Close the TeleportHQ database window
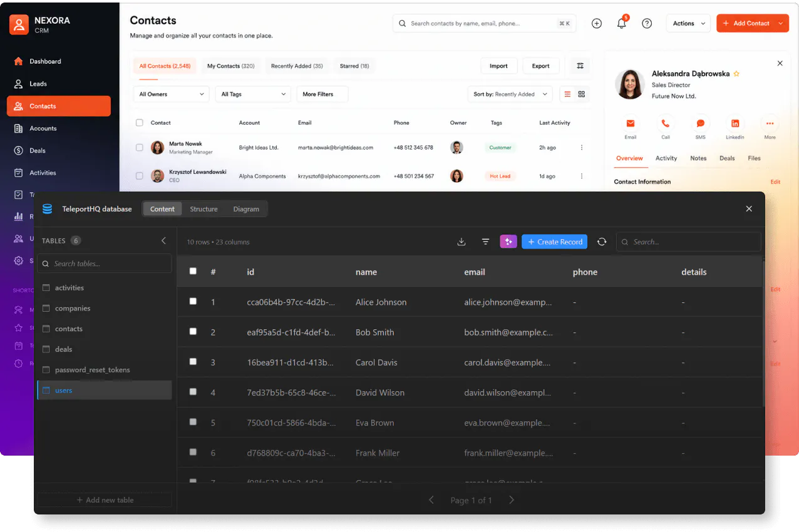The width and height of the screenshot is (799, 532). 749,209
